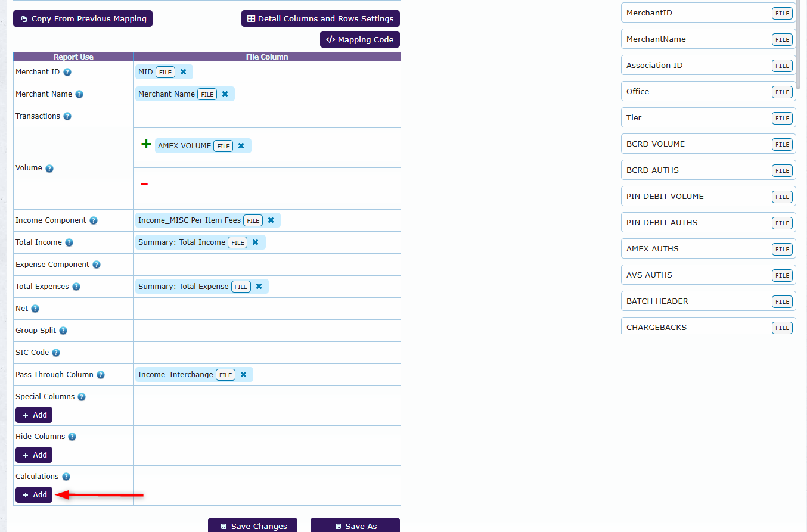
Task: Select the Tier file column item
Action: pos(709,118)
